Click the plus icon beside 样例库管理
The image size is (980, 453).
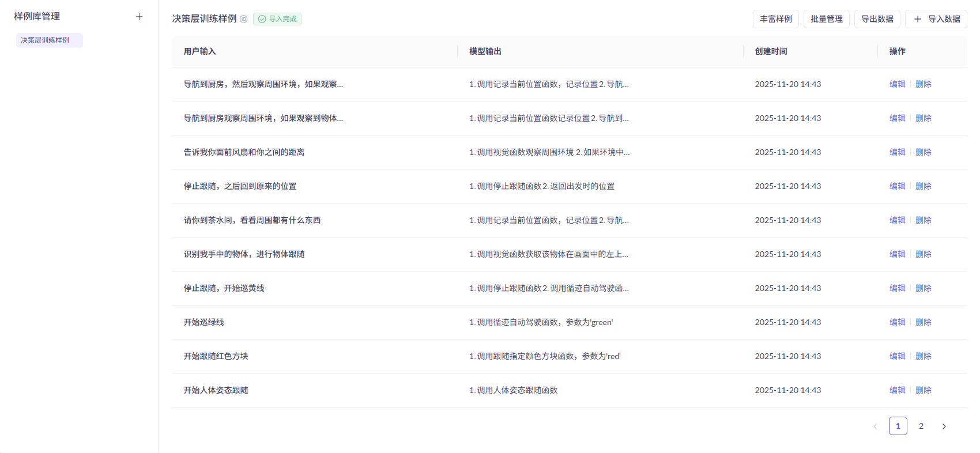pyautogui.click(x=139, y=17)
